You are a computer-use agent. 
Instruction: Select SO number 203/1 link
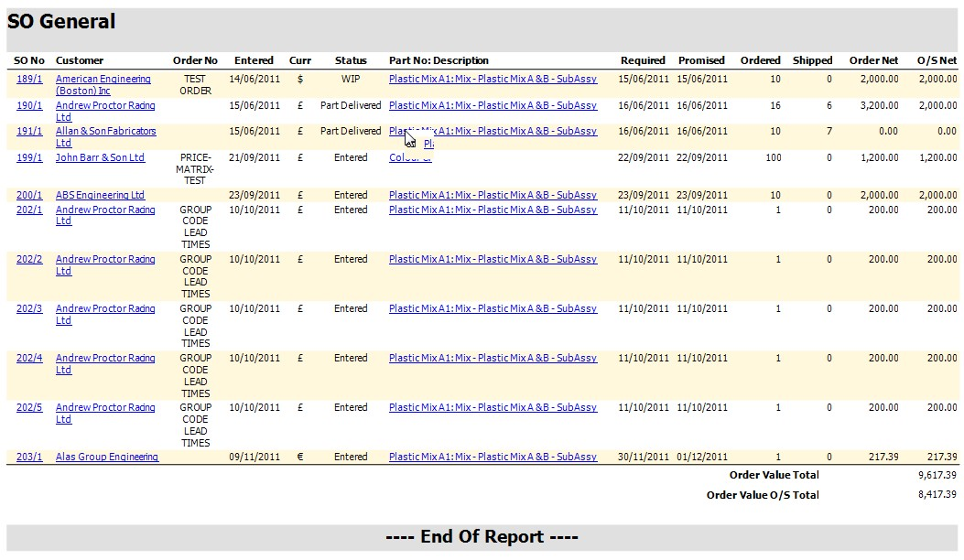point(29,458)
